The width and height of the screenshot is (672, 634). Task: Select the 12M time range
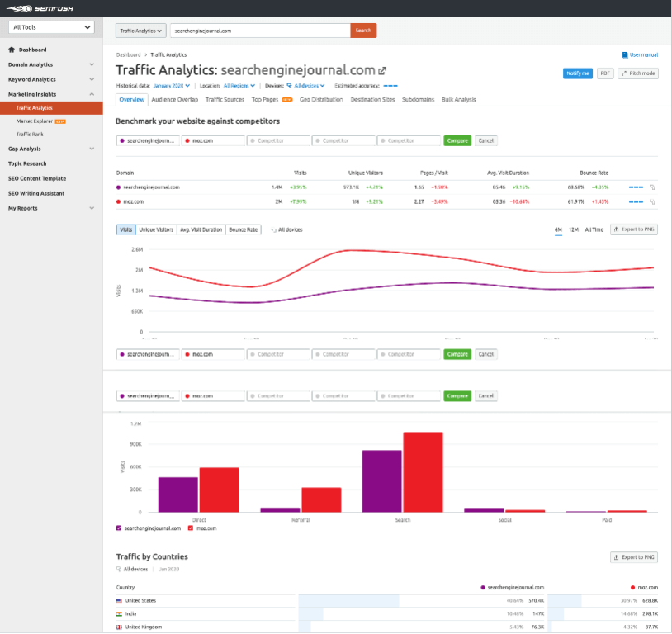[x=574, y=230]
